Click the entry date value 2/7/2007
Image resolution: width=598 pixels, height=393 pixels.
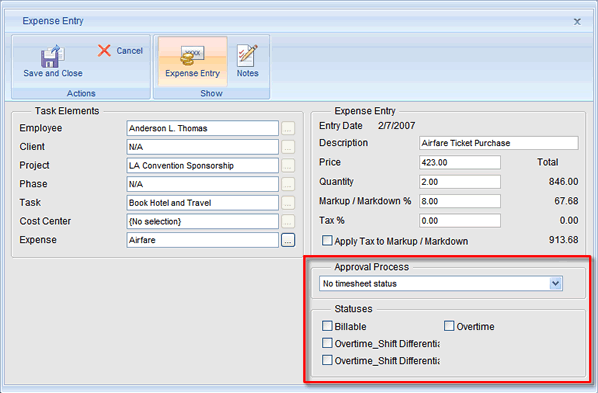(396, 126)
